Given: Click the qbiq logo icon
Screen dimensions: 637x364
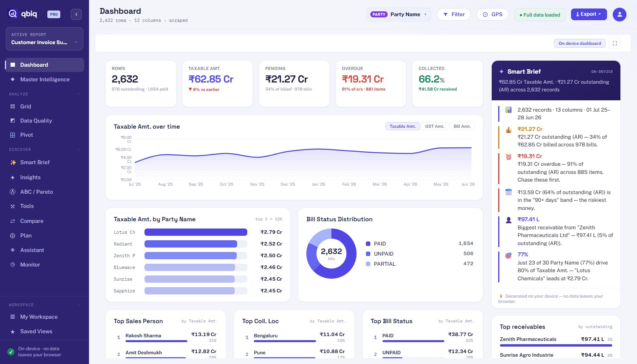Looking at the screenshot, I should coord(13,14).
